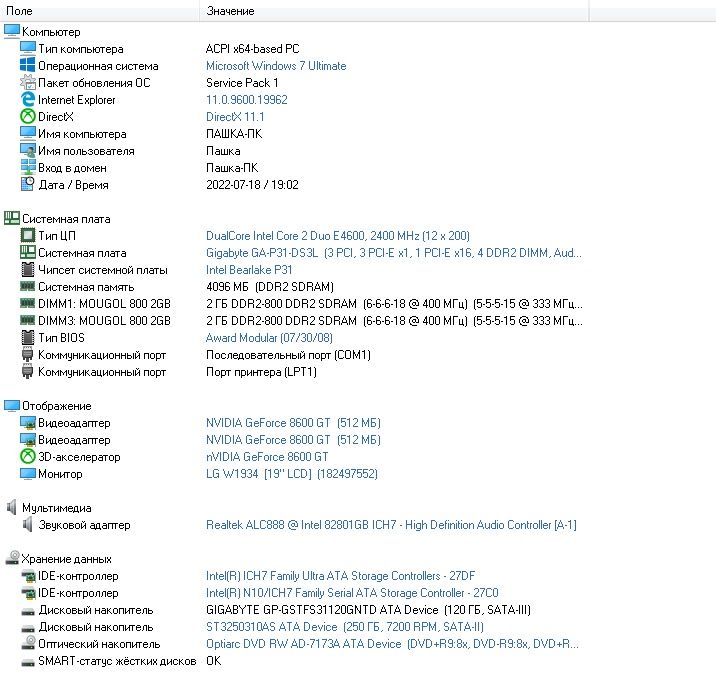
Task: Open the ST3250310AS ATA Device link
Action: (x=345, y=627)
